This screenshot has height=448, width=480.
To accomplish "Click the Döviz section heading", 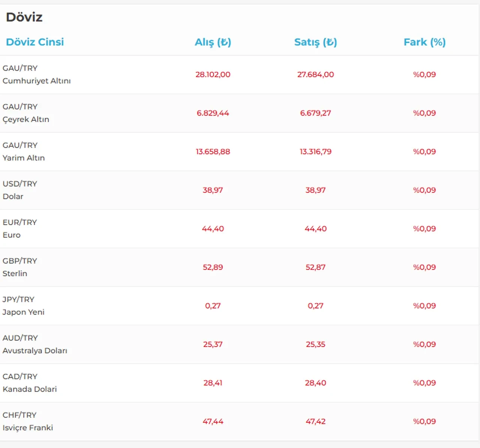I will click(24, 17).
